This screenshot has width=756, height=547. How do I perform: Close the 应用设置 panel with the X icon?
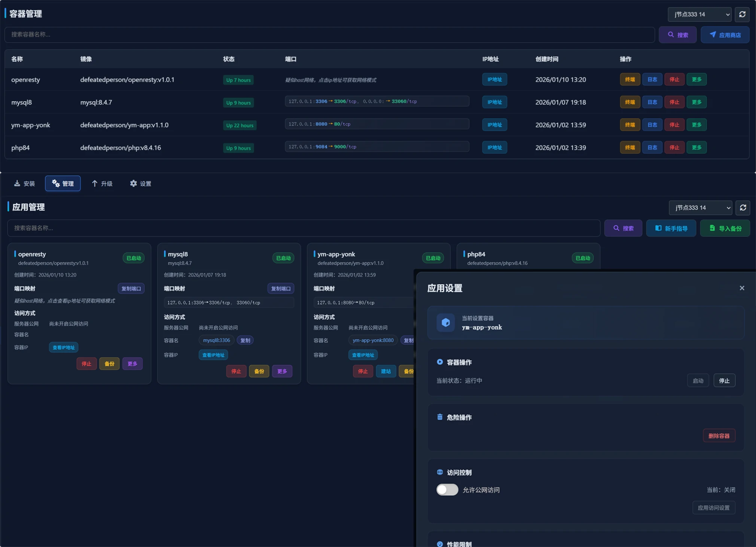742,288
